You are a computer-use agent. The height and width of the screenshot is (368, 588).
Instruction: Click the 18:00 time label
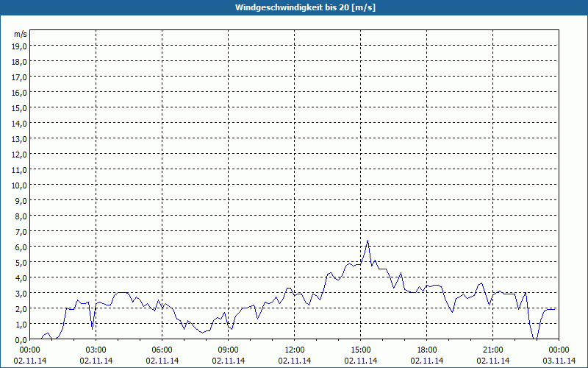(x=427, y=350)
